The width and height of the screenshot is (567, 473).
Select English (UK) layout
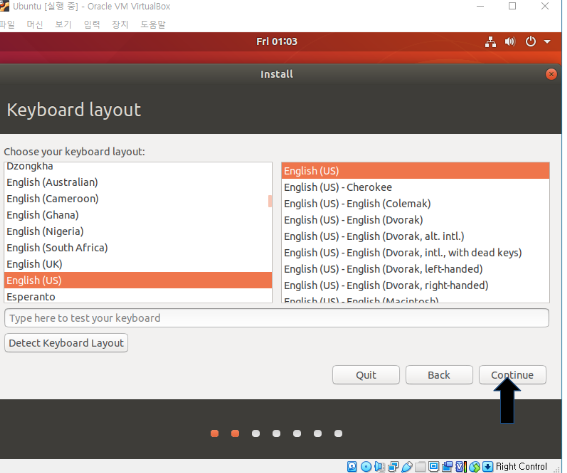point(138,264)
